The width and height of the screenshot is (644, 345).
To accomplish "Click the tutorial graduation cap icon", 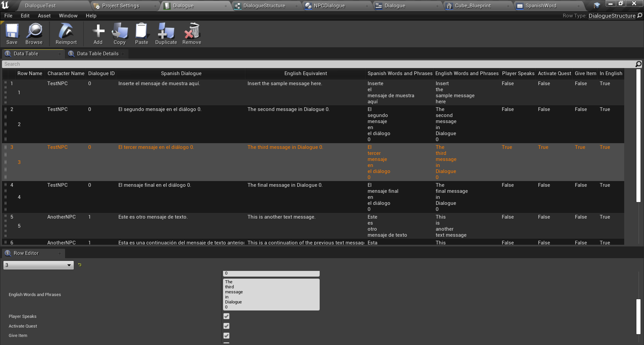I will point(597,5).
